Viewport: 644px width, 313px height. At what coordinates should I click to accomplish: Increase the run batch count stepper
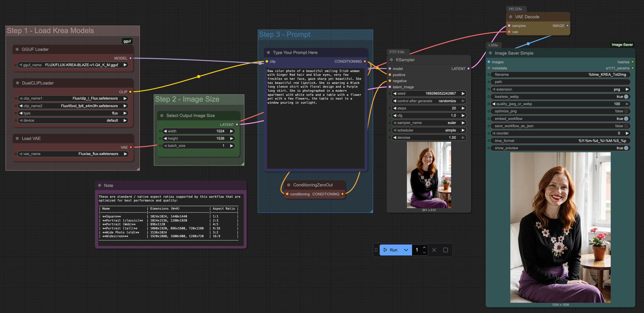coord(424,247)
